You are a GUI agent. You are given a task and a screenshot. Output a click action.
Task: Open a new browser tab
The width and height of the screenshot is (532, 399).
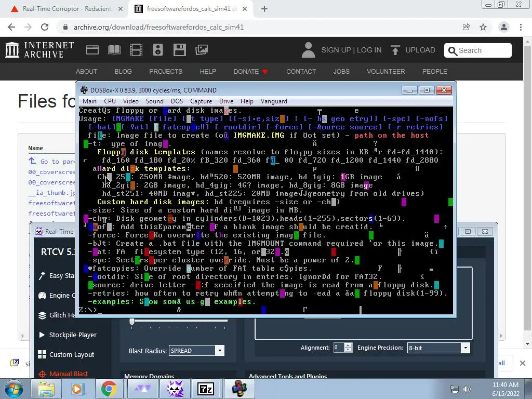[264, 9]
